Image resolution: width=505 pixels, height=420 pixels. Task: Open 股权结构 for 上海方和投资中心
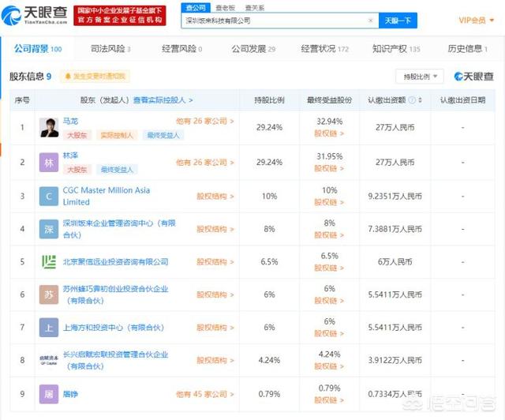click(215, 328)
